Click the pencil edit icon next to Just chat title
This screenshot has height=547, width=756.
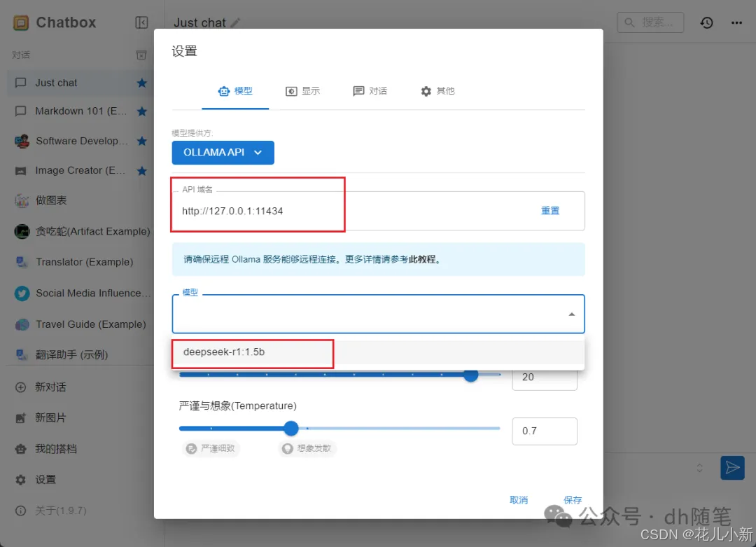tap(235, 22)
